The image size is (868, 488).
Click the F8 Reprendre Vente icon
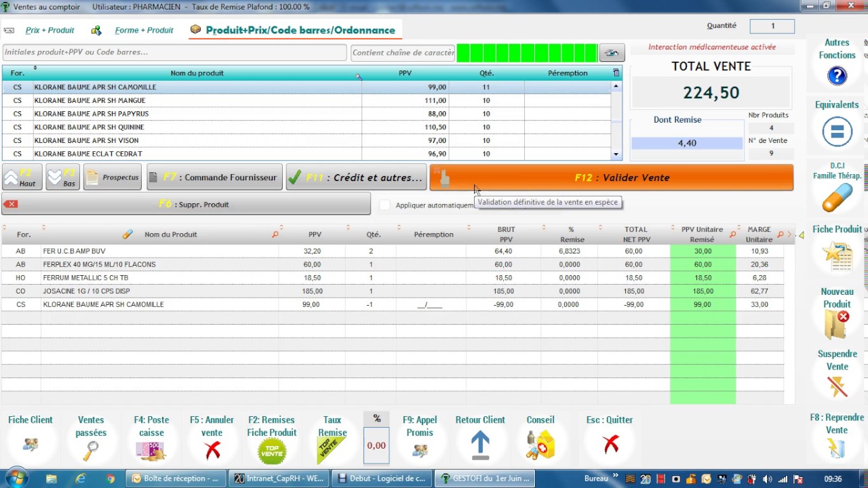point(837,448)
